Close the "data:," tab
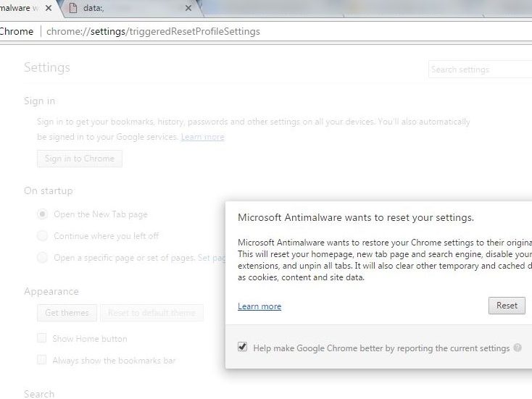Image resolution: width=532 pixels, height=399 pixels. click(188, 9)
